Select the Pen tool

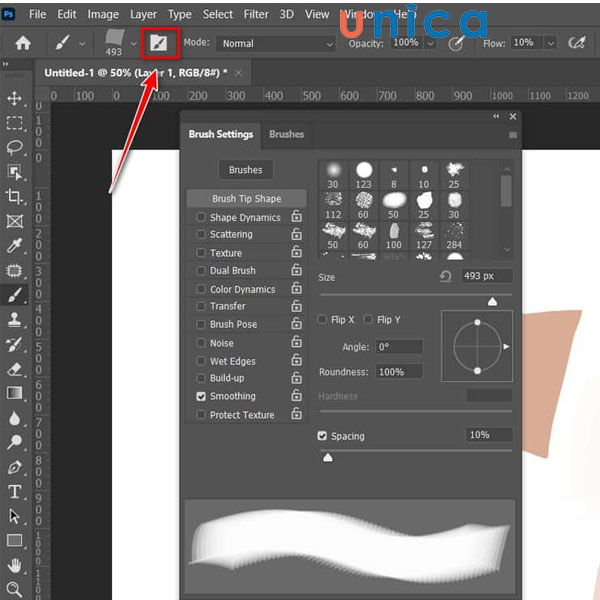pyautogui.click(x=15, y=467)
